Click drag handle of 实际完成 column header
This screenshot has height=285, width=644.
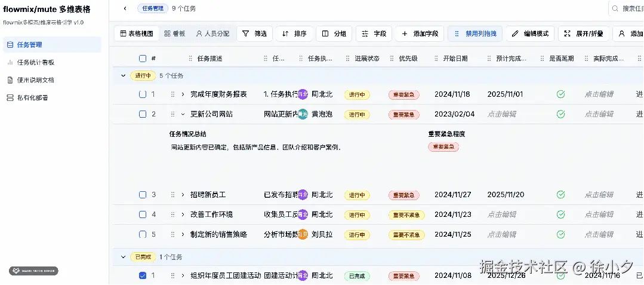pos(587,59)
